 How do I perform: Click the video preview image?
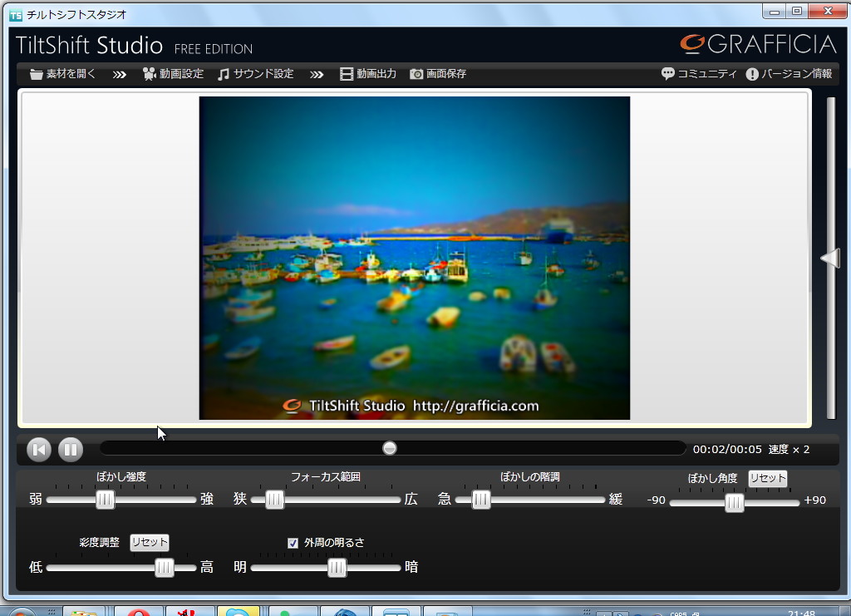pos(415,258)
